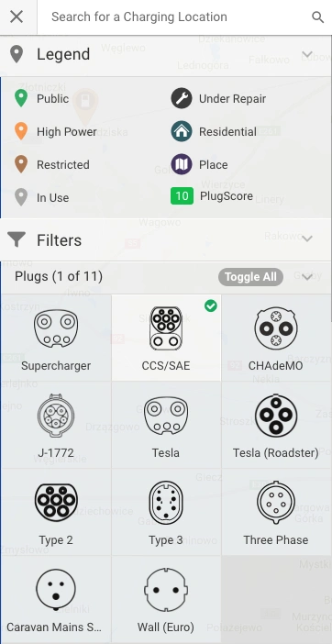Click the Legend header title
Screen dimensions: 332x644
click(x=63, y=54)
